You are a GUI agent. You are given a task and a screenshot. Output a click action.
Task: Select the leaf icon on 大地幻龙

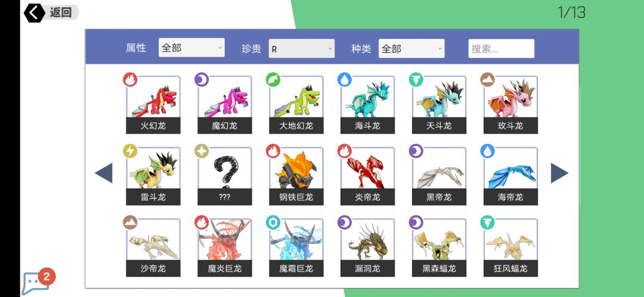273,79
